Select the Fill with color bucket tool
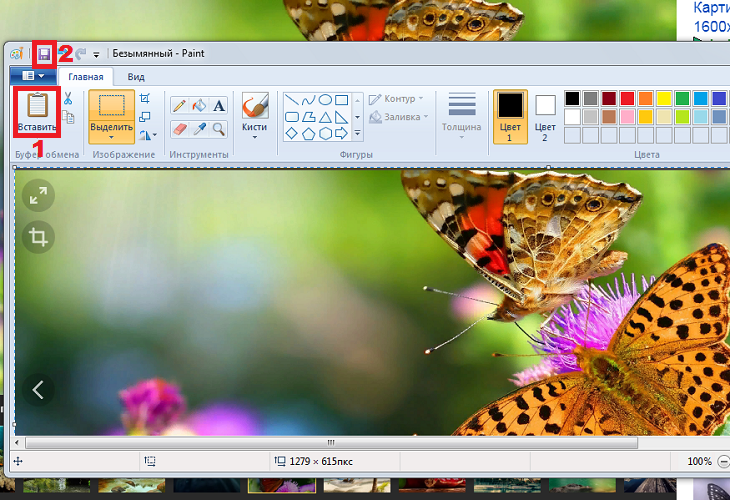Screen dimensions: 730x500 199,105
